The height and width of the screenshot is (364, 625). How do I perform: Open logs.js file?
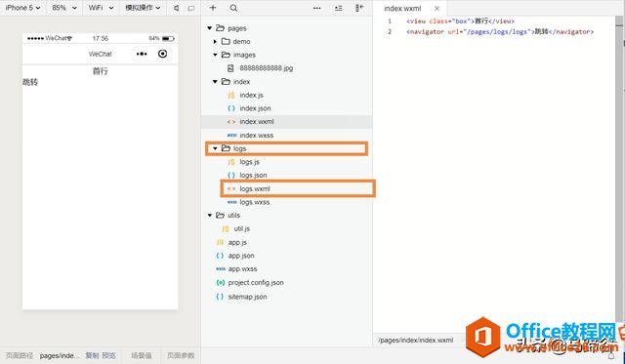click(250, 162)
